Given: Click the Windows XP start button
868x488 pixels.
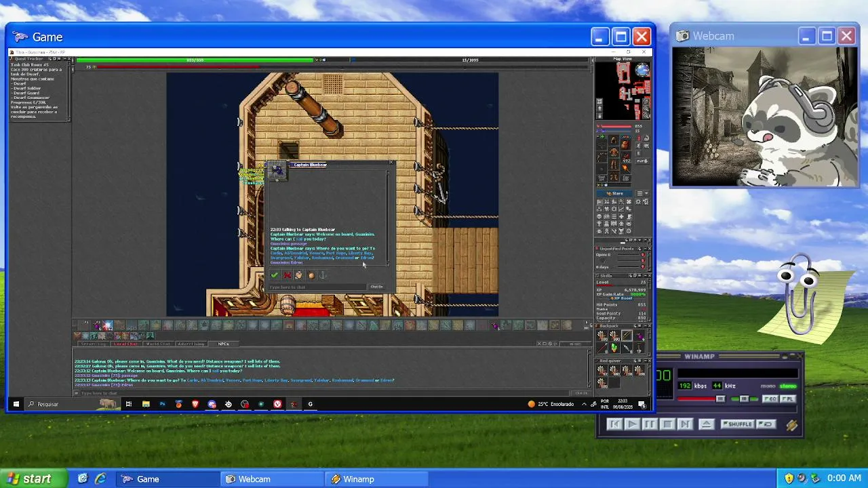Looking at the screenshot, I should [x=34, y=479].
